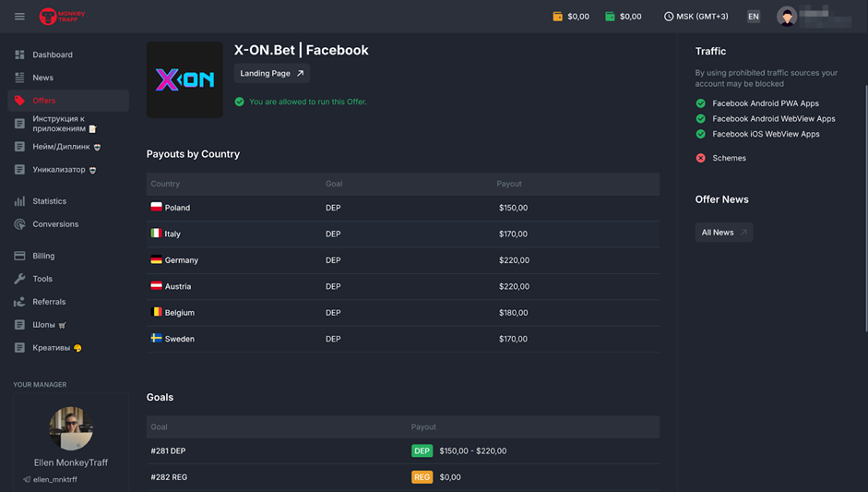868x492 pixels.
Task: Click the Belgium country name
Action: [x=179, y=313]
